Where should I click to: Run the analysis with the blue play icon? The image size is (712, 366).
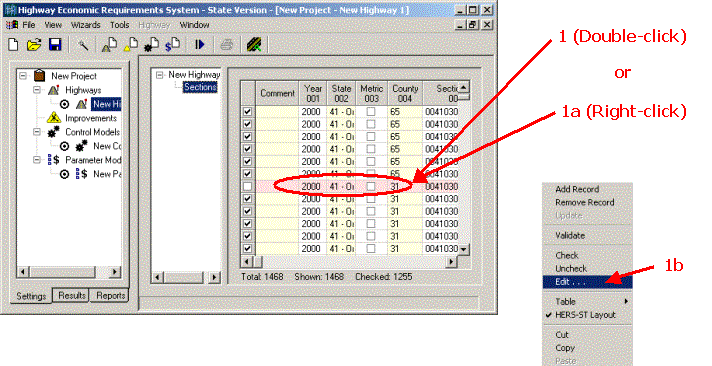click(x=199, y=45)
